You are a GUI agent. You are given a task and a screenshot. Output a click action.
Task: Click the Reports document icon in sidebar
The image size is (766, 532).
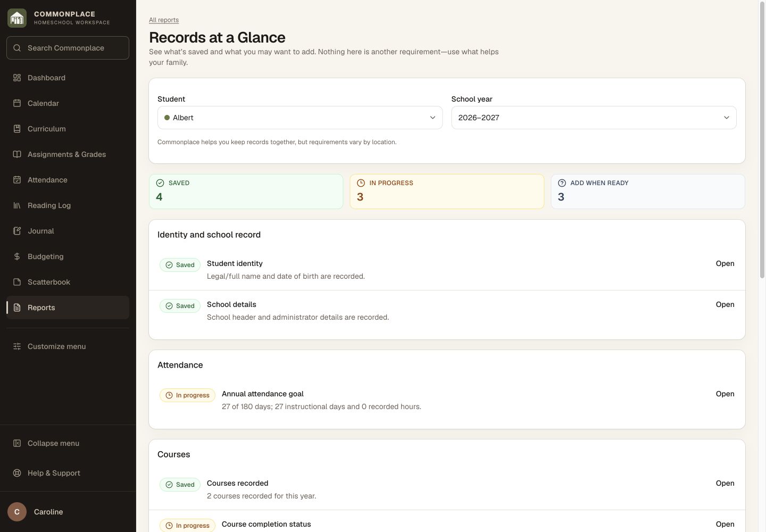click(17, 307)
